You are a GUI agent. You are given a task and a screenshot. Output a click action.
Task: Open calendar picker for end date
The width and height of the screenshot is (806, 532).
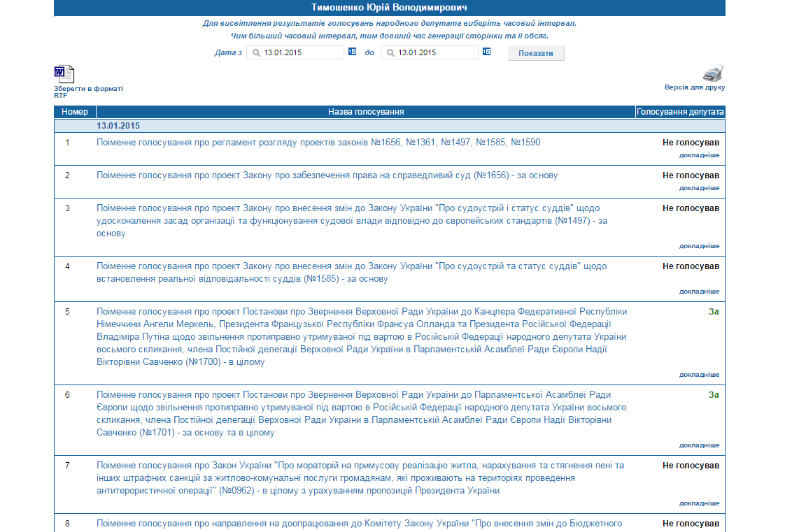click(486, 52)
